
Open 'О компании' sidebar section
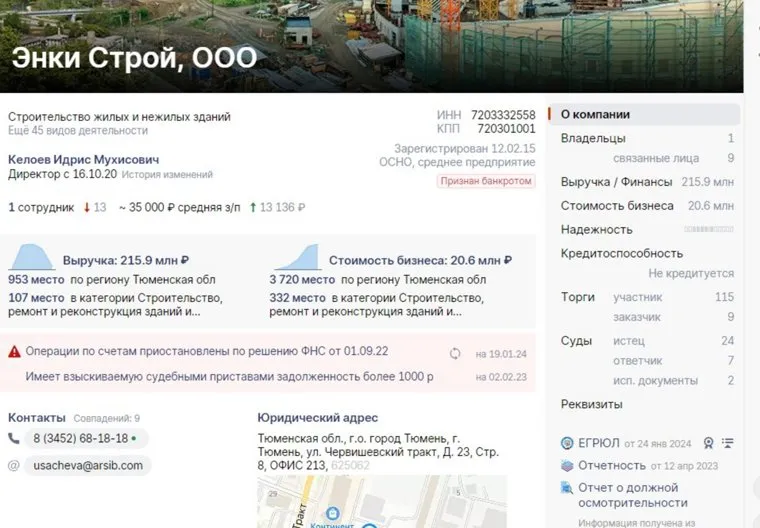tap(595, 114)
